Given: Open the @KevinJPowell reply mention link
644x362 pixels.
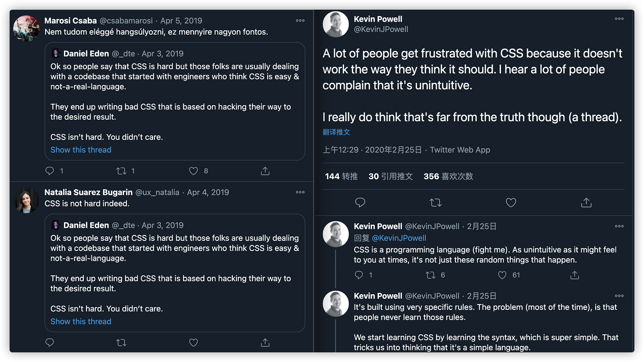Looking at the screenshot, I should 399,238.
